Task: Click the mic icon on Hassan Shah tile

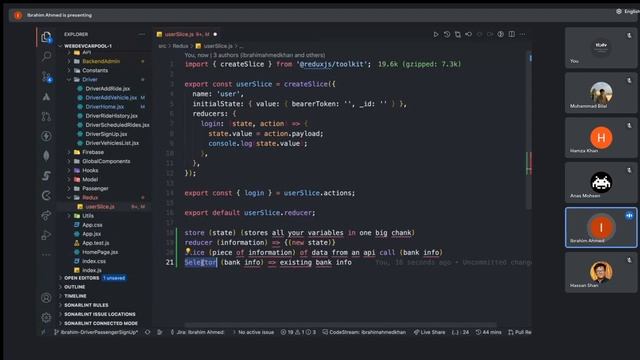Action: coord(629,260)
